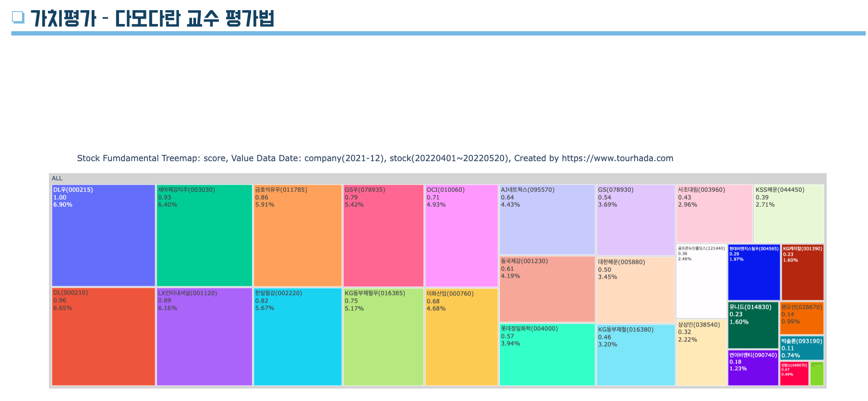Select the 동국제강(001230) salmon block
The image size is (868, 401).
[547, 289]
